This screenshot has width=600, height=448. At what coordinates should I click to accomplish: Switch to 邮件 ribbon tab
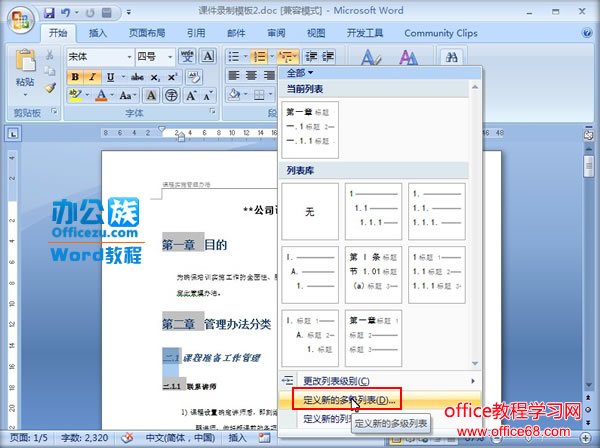point(236,33)
